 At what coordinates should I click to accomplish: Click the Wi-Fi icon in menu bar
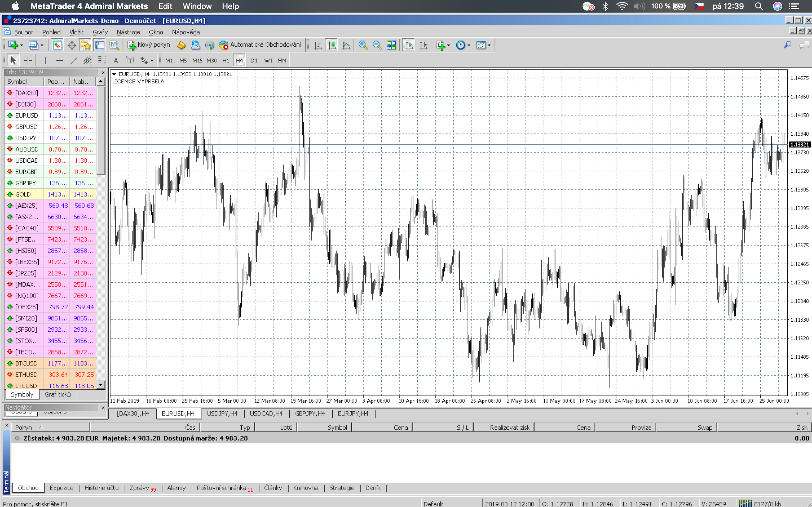coord(622,6)
